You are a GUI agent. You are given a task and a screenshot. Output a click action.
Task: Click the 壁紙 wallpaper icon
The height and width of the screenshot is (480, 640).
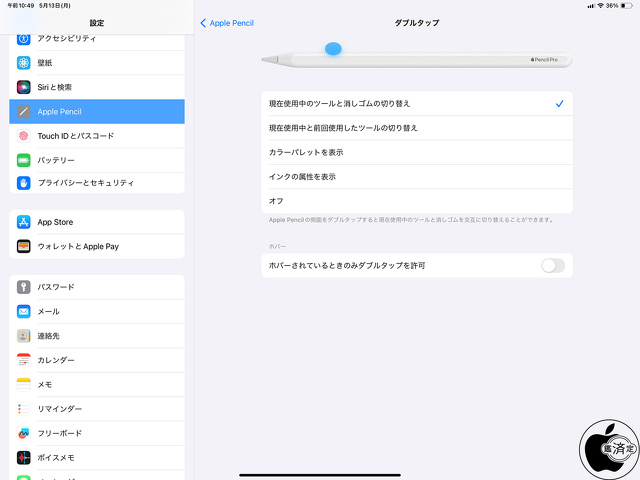click(24, 63)
